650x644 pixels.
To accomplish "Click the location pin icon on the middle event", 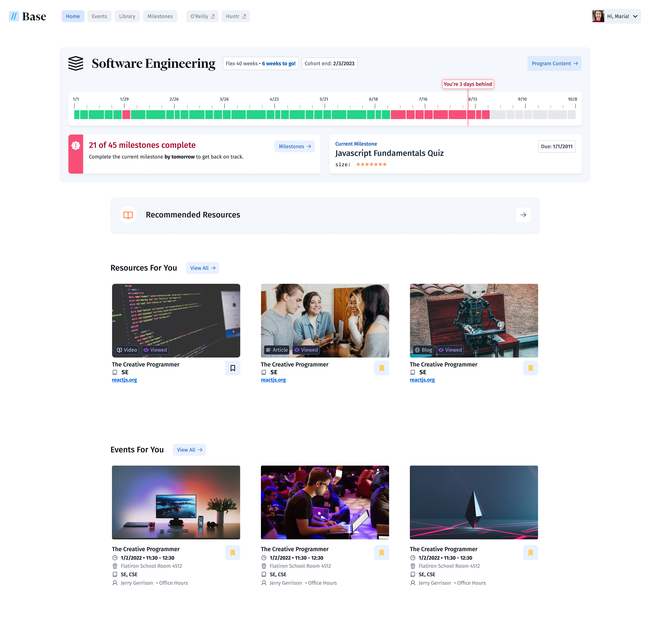I will tap(264, 566).
